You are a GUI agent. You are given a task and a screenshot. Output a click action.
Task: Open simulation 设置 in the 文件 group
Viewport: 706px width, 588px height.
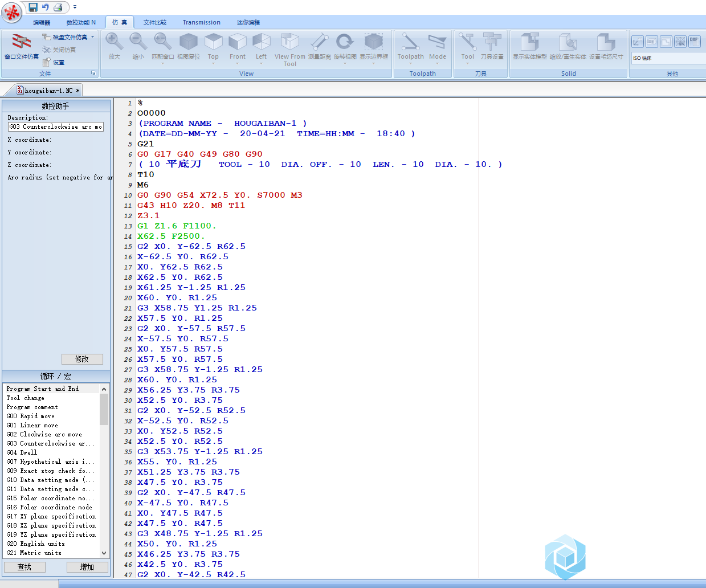(x=54, y=62)
